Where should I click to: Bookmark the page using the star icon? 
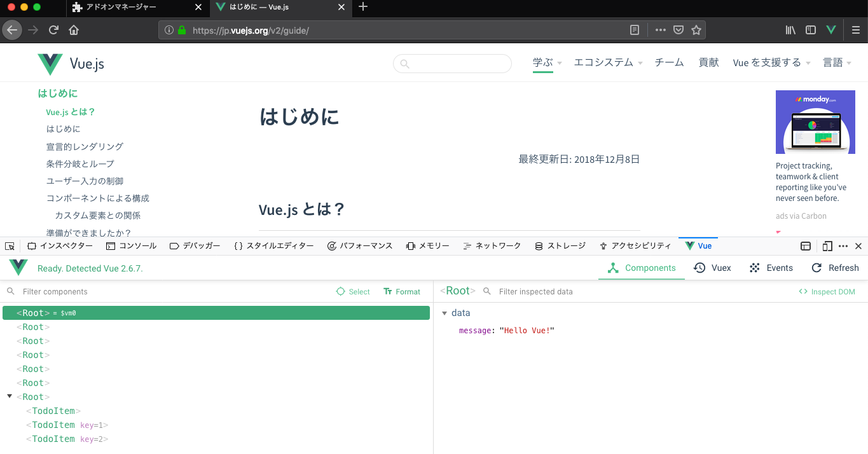click(x=696, y=29)
